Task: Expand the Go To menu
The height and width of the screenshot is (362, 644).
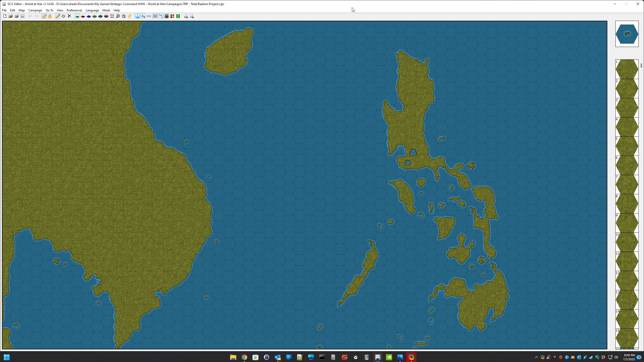Action: point(49,10)
